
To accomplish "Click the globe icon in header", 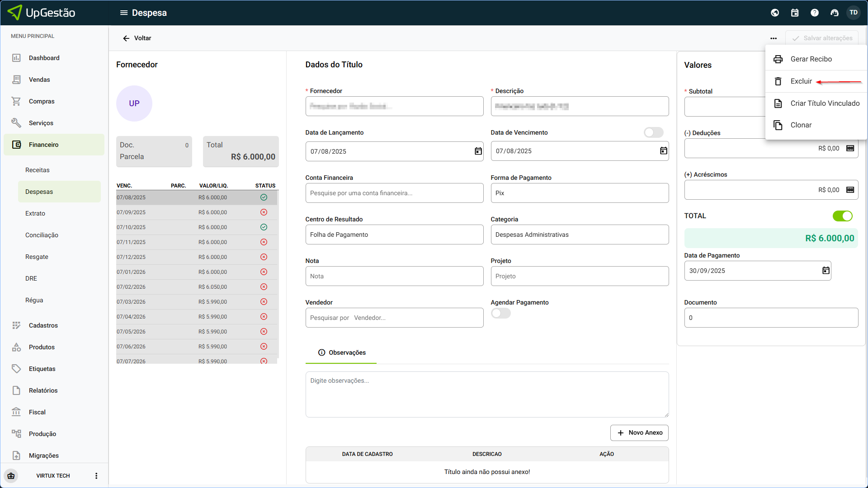I will point(775,13).
